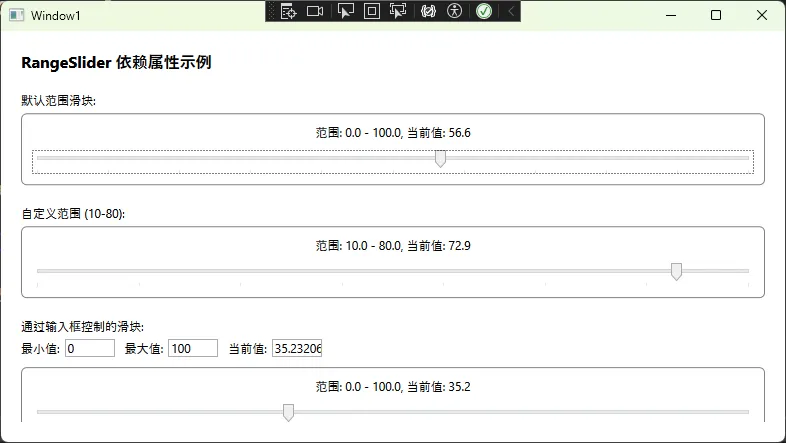Click the default range slider thumb
Viewport: 786px width, 443px height.
point(440,159)
